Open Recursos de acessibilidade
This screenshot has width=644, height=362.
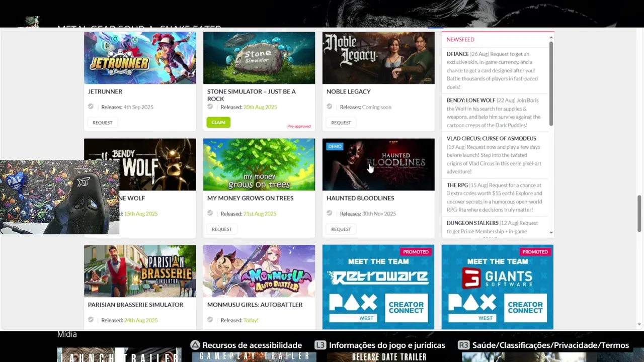[252, 345]
